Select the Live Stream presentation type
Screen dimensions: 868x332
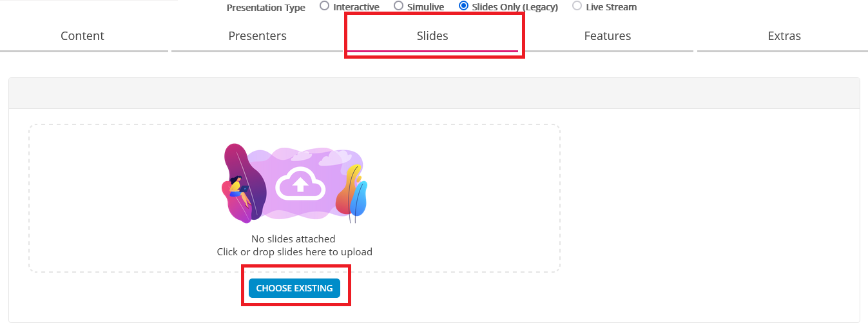coord(577,6)
